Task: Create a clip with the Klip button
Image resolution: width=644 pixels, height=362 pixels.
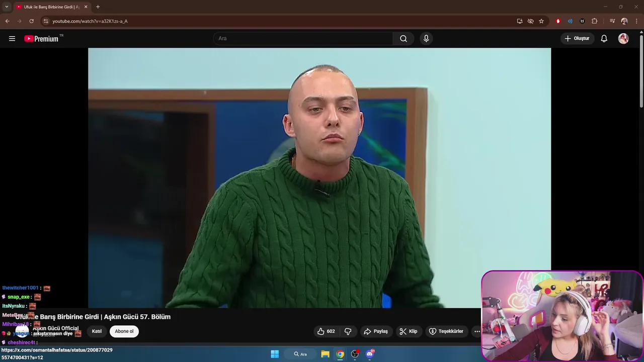Action: [x=409, y=331]
